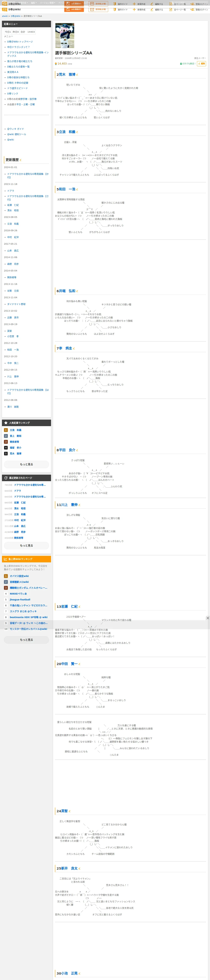This screenshot has height=980, width=210.
Task: Click the edit pencil beside 7李 炳圭 heading
Action: (x=74, y=349)
